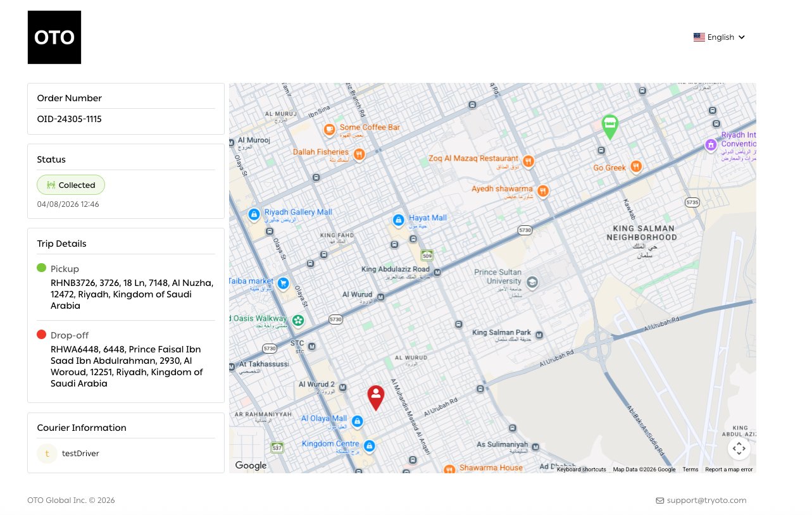
Task: Select the Ayedh shawarma map pin
Action: pyautogui.click(x=542, y=190)
